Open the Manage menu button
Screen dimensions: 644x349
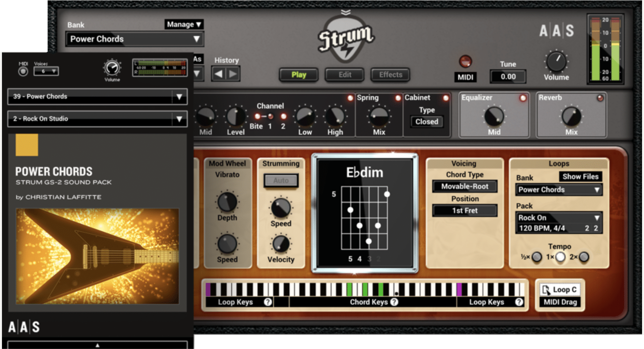coord(184,24)
